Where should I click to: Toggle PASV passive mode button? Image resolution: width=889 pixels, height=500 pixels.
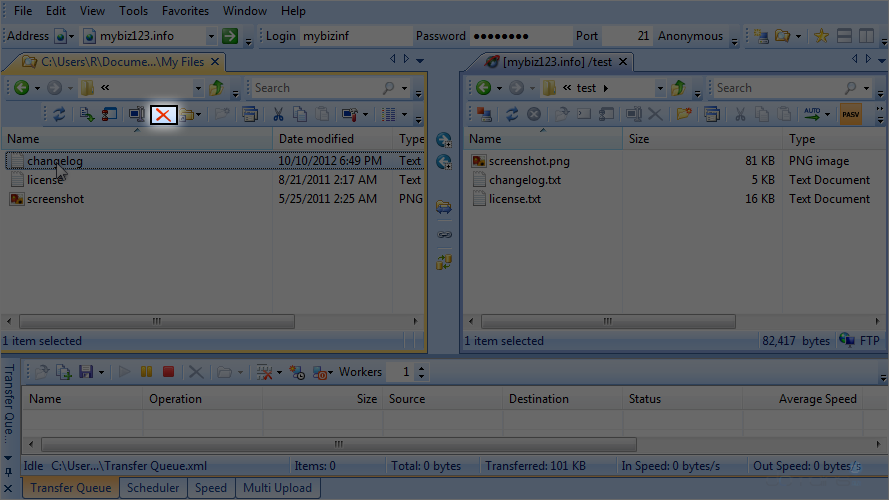tap(851, 115)
